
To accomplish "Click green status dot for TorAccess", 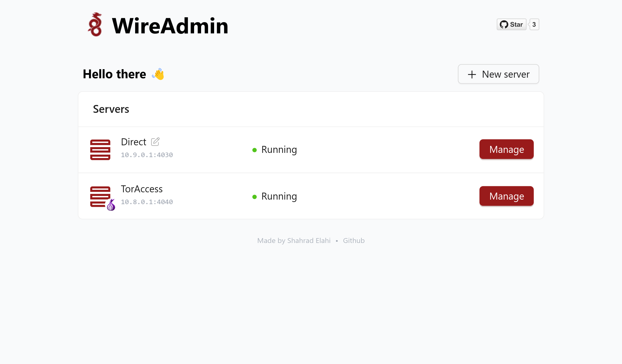I will 255,197.
